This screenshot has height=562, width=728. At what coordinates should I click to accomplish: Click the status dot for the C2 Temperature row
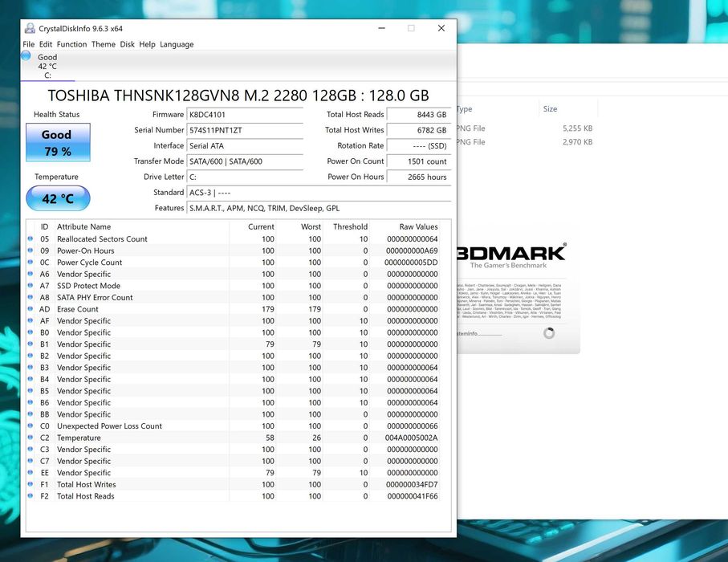[x=31, y=438]
